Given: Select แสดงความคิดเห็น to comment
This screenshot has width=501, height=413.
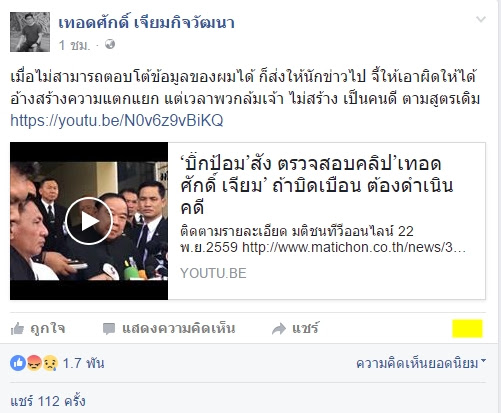Looking at the screenshot, I should (x=178, y=329).
